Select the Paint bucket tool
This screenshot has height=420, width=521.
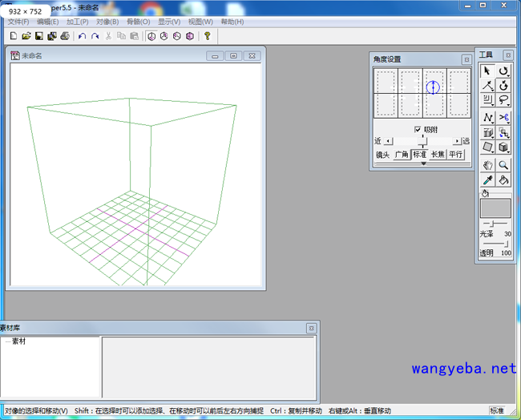point(503,180)
